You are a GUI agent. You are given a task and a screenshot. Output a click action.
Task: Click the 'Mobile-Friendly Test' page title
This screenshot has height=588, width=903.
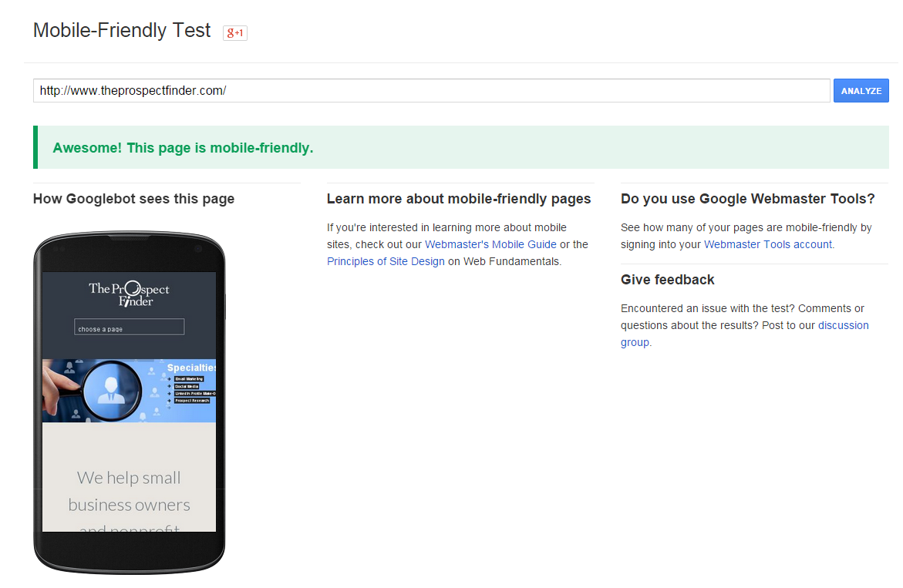pyautogui.click(x=122, y=31)
